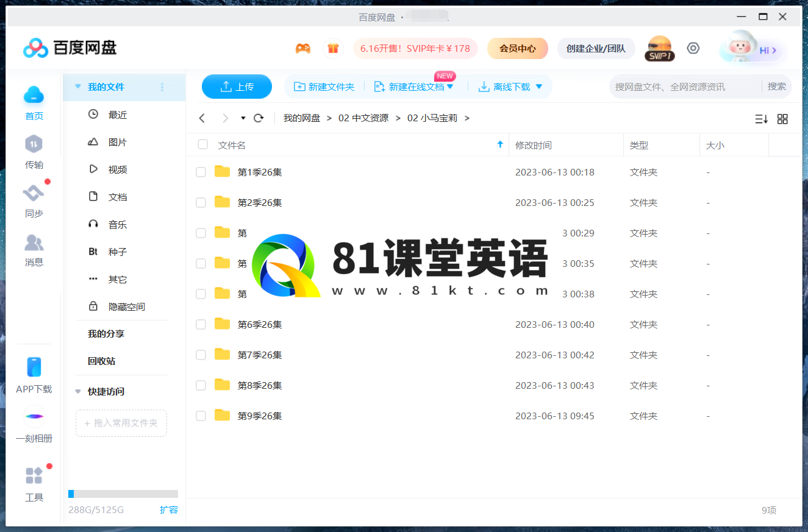Collapse the 快捷访问 section arrow

point(77,392)
